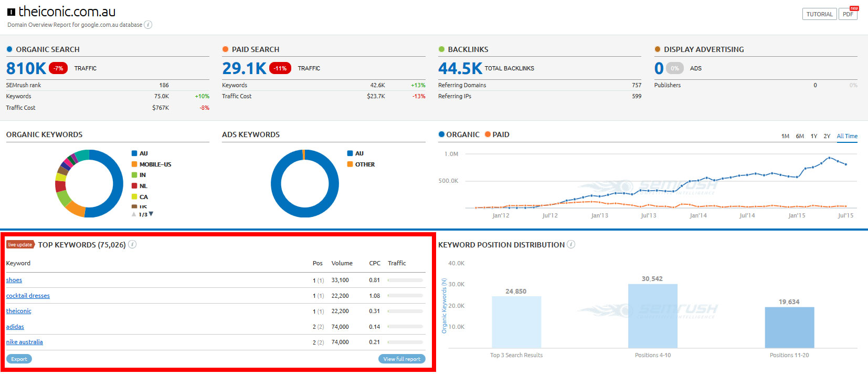Click the 29.1K paid traffic value

click(245, 68)
